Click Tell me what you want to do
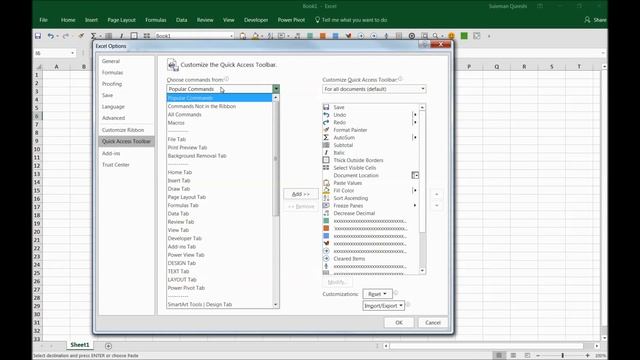This screenshot has height=360, width=640. pyautogui.click(x=351, y=20)
